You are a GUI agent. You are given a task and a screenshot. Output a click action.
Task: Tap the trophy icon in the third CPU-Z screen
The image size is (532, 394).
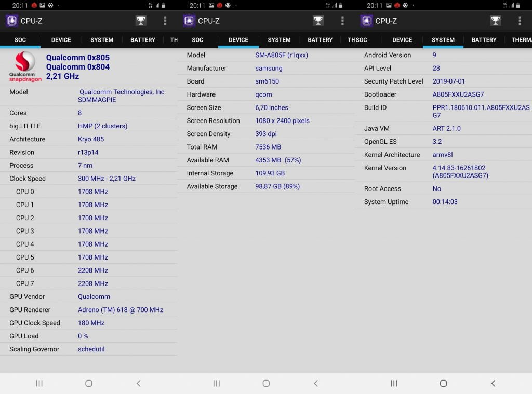[x=496, y=21]
